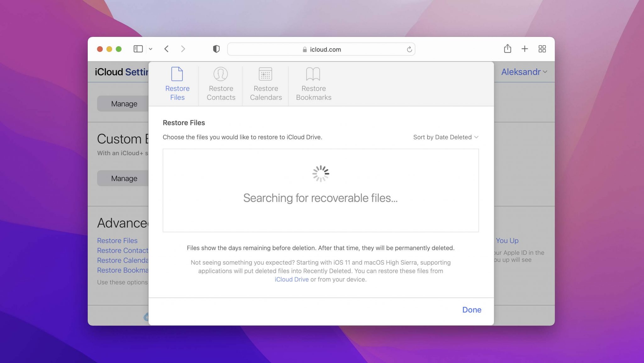Screen dimensions: 644x363
Task: Click the Done button
Action: coord(472,310)
